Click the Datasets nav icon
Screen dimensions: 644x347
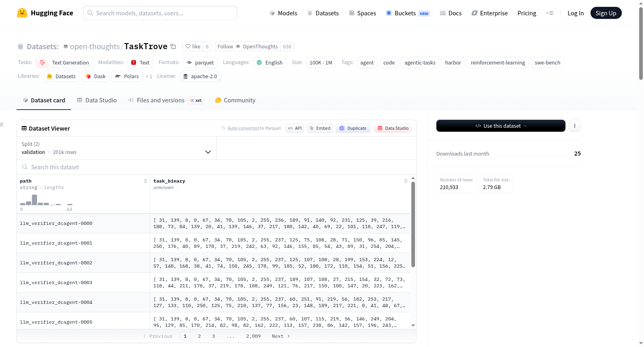click(310, 13)
